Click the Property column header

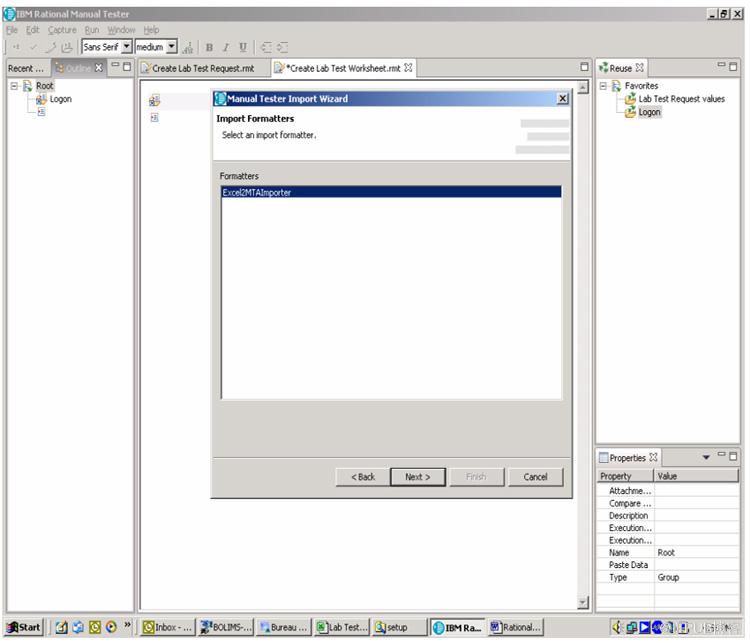pos(626,476)
